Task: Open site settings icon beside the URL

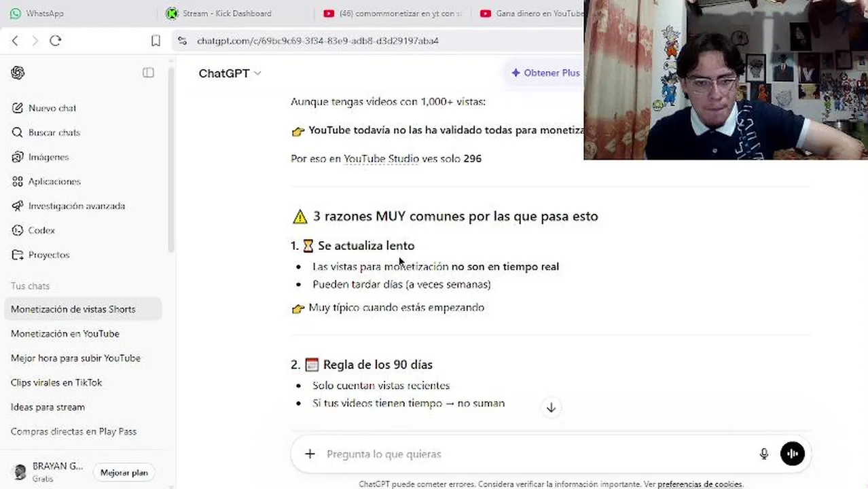Action: point(182,41)
